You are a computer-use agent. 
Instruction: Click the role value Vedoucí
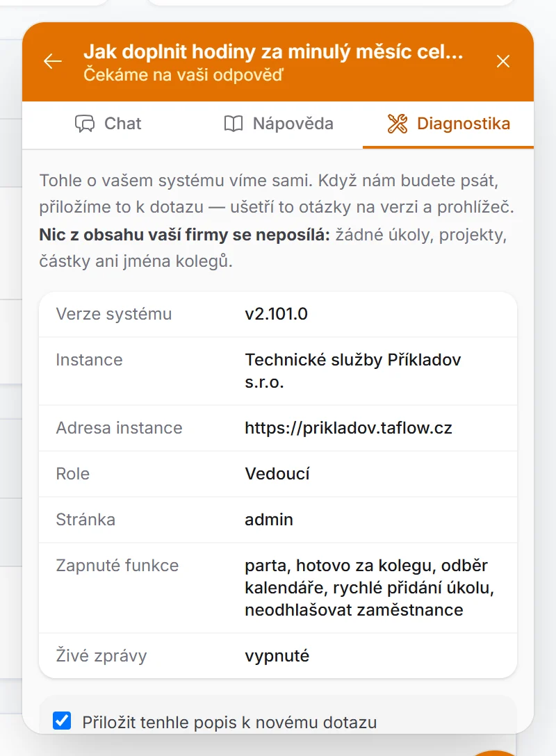[277, 473]
